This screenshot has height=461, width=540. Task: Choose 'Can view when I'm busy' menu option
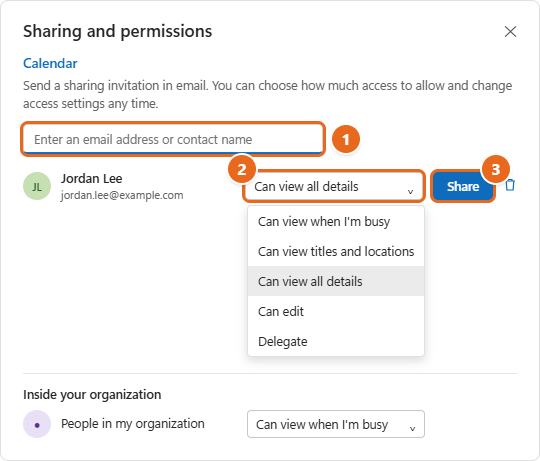(336, 221)
